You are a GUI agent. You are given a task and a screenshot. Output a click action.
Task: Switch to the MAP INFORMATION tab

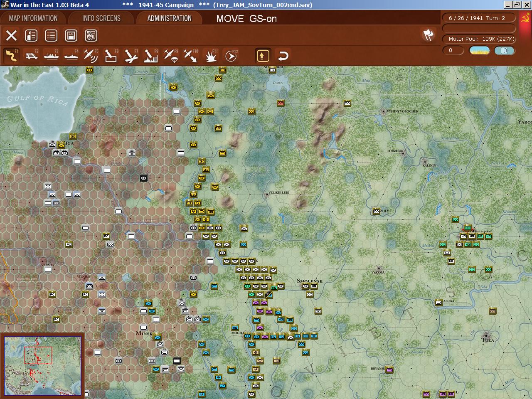point(33,18)
